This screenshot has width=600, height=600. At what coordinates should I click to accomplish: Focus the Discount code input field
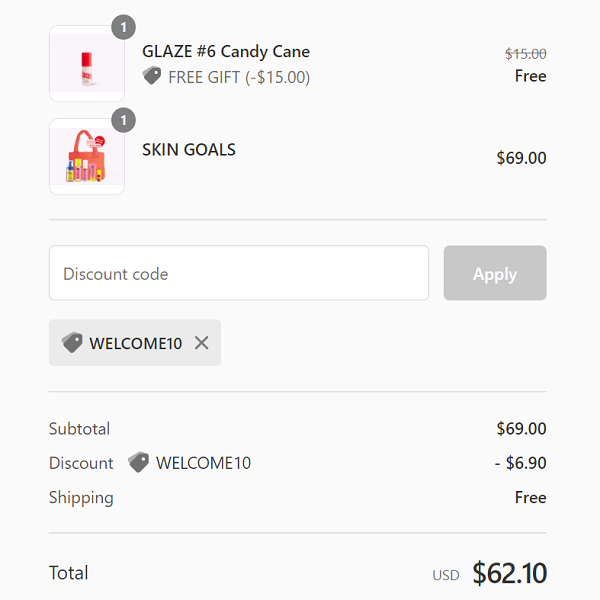(x=238, y=273)
